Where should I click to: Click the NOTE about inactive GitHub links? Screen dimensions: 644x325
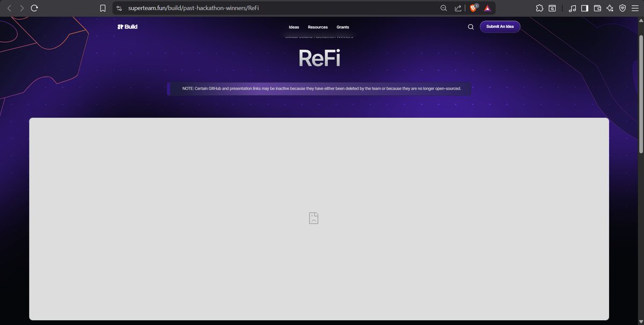tap(319, 88)
